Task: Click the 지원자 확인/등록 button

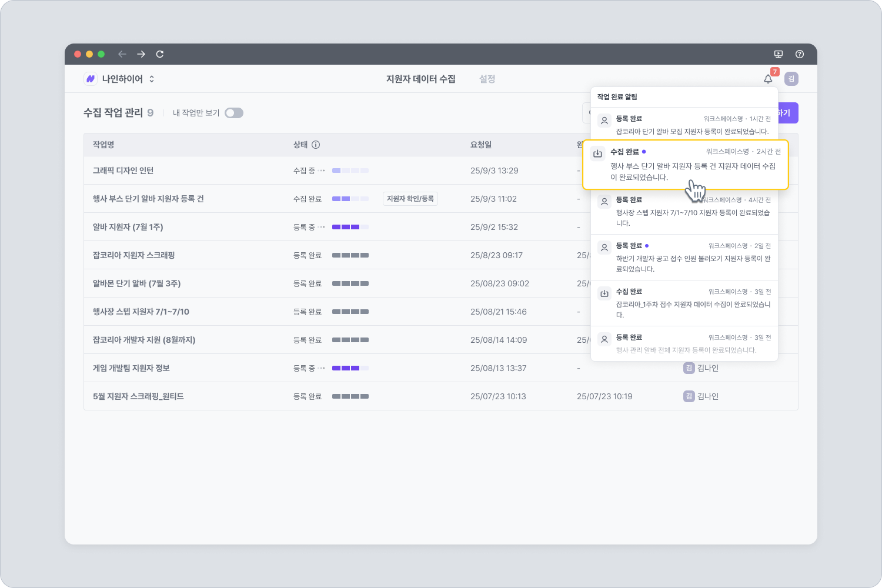Action: click(x=410, y=199)
